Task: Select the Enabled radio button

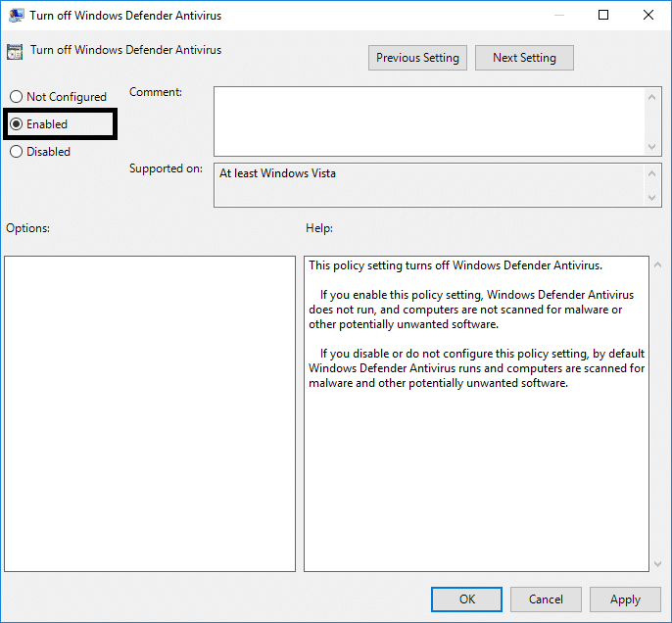Action: point(16,124)
